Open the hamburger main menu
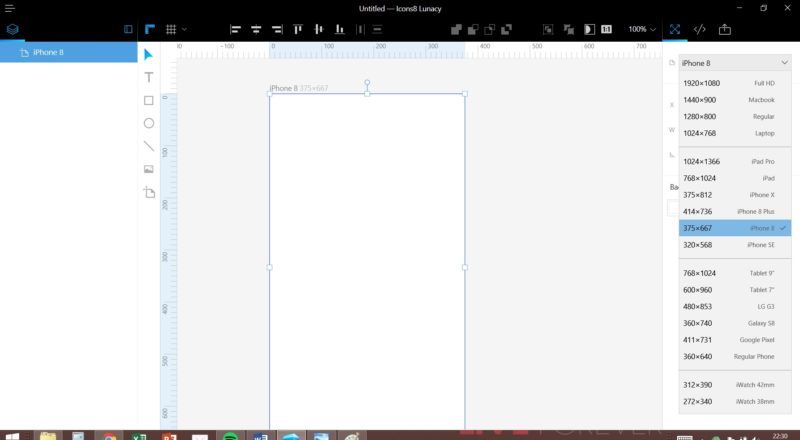 (x=9, y=8)
